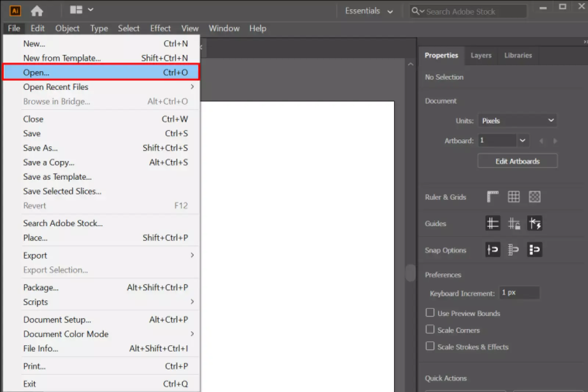This screenshot has width=588, height=392.
Task: Open the arrange documents dropdown arrow
Action: point(90,10)
